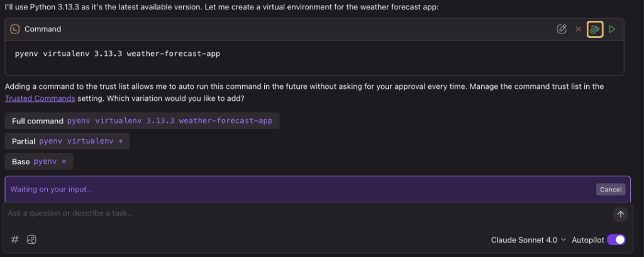Edit the command with the pencil icon
This screenshot has width=644, height=257.
click(562, 29)
